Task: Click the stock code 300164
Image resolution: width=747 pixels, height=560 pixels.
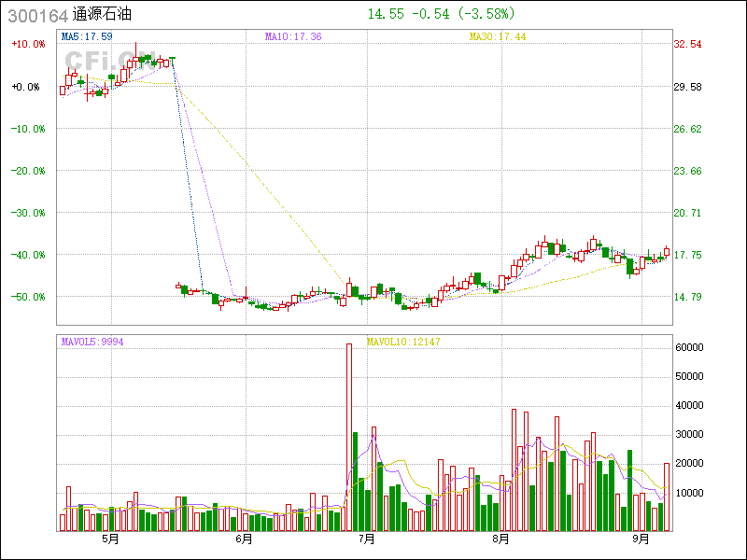Action: coord(36,15)
